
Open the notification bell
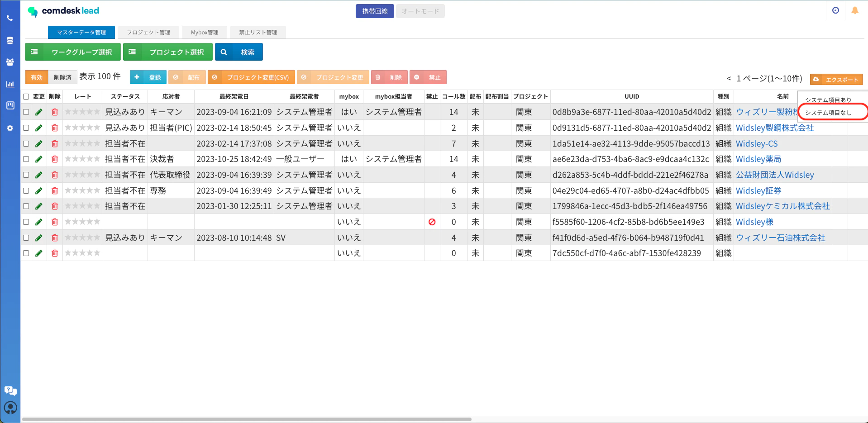[x=855, y=10]
